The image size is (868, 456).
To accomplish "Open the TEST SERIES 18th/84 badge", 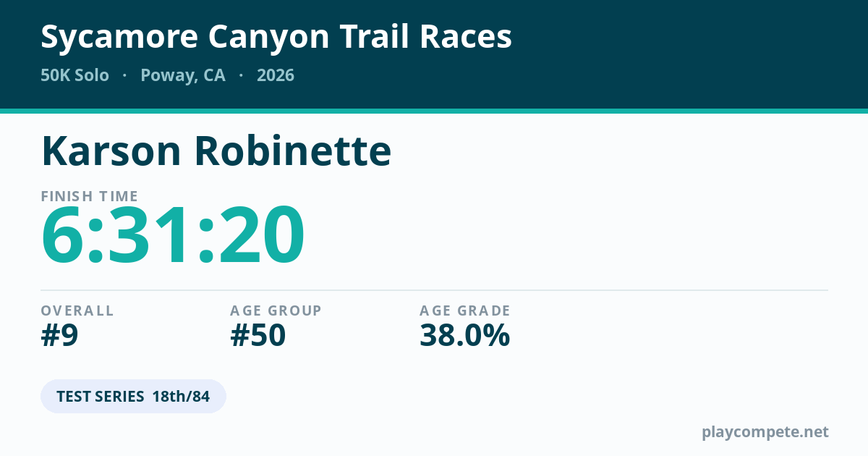I will [x=133, y=396].
